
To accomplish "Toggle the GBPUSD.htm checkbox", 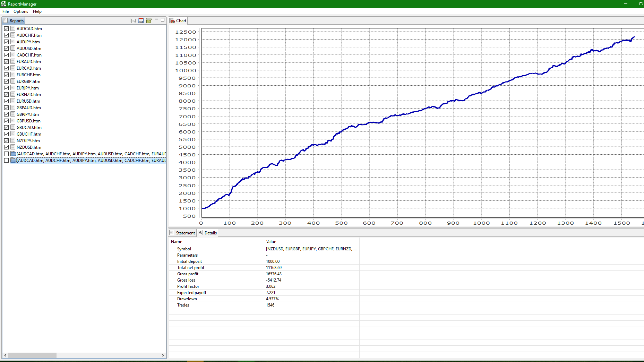I will pos(7,121).
